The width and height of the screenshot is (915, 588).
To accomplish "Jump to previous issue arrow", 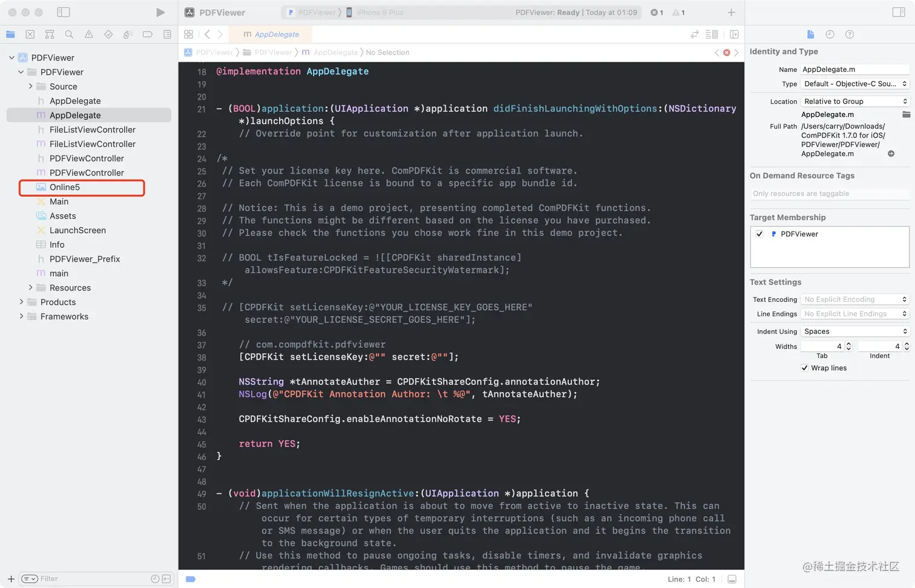I will [717, 53].
